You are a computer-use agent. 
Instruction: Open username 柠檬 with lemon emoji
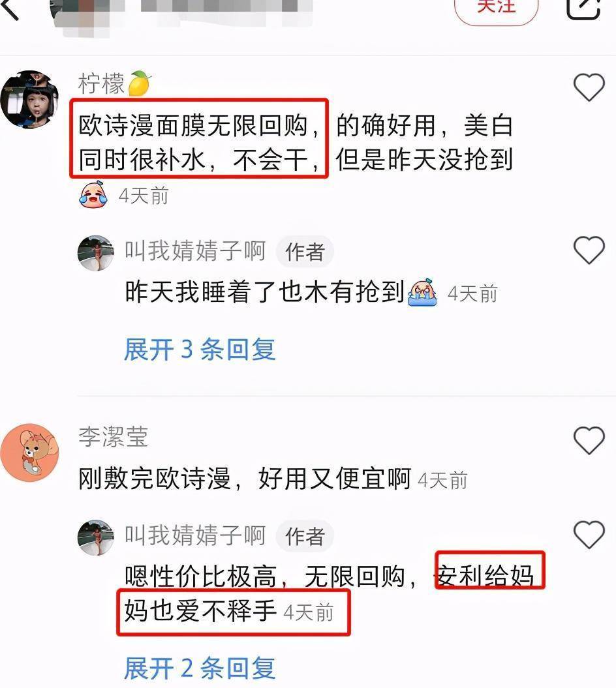[115, 83]
